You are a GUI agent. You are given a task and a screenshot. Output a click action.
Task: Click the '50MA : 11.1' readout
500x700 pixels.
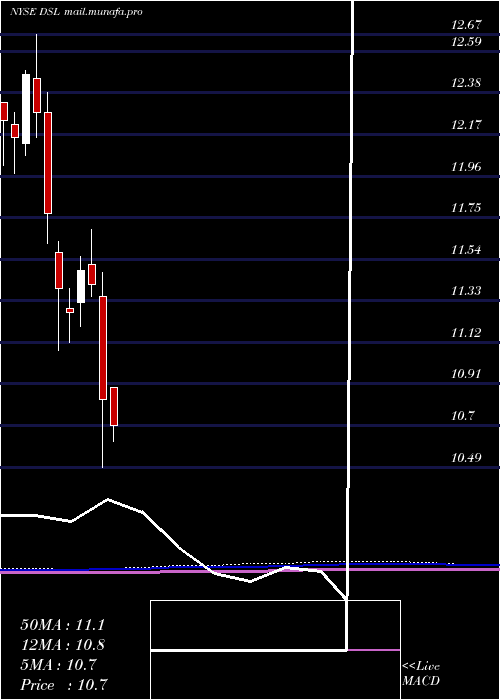(62, 625)
